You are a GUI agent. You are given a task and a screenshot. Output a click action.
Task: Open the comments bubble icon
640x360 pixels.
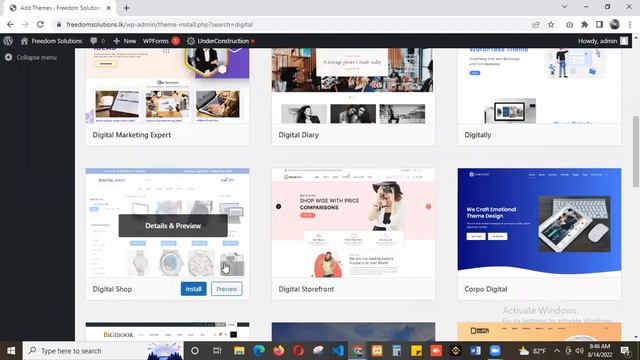(97, 41)
